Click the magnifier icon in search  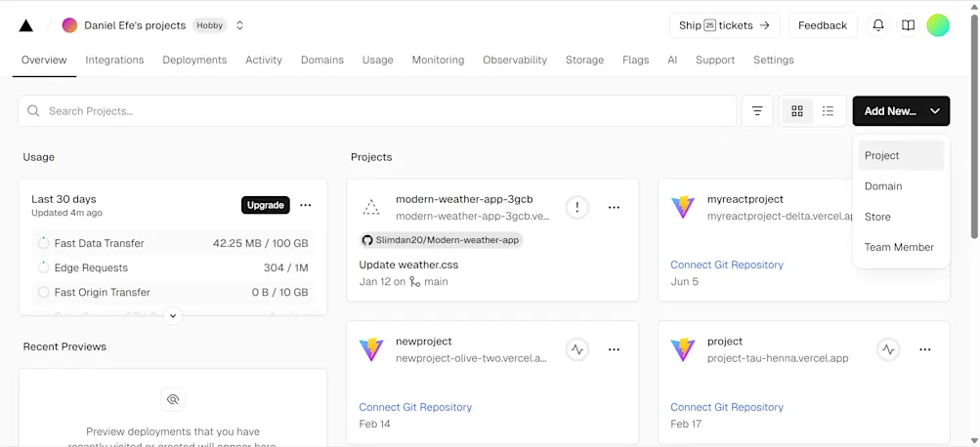pyautogui.click(x=34, y=111)
